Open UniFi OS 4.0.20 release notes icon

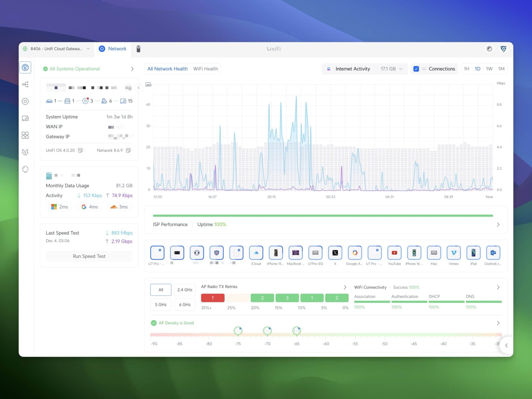pos(81,150)
